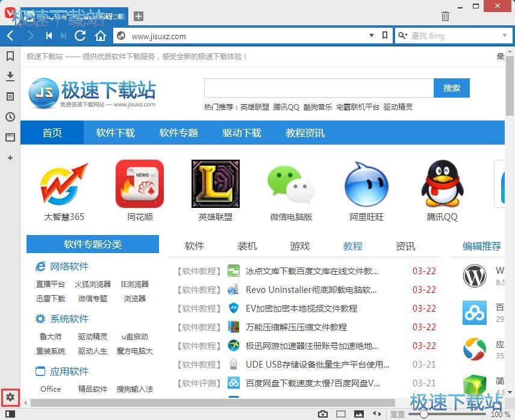Go to the home page
The image size is (515, 420).
coord(101,36)
